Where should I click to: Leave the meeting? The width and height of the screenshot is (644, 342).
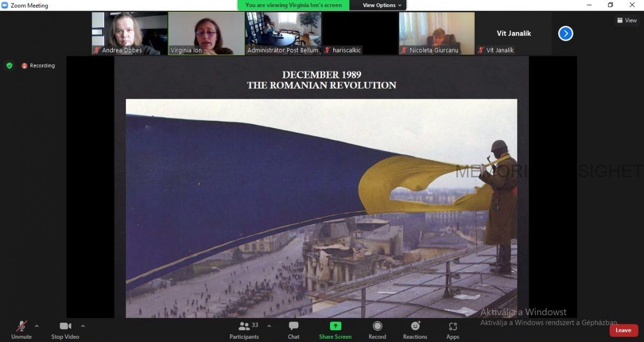coord(624,330)
